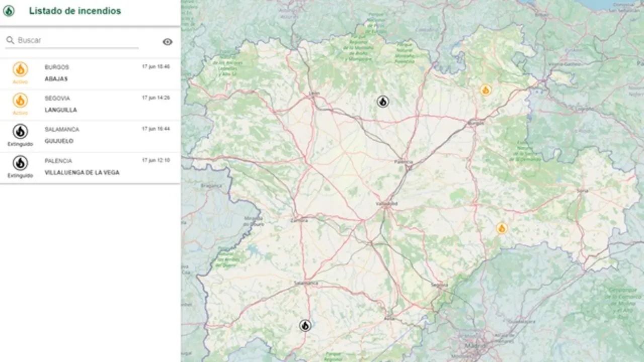
Task: Select the orange fire marker north of Burgos on map
Action: (486, 90)
